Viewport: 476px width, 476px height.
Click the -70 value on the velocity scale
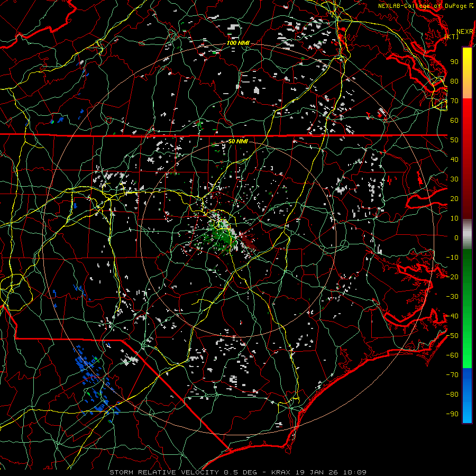coord(452,375)
